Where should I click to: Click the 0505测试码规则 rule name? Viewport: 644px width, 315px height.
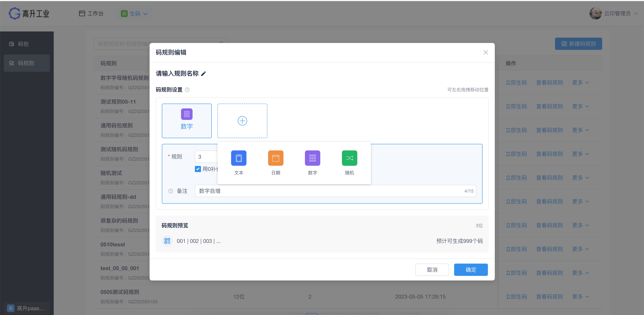pos(120,292)
